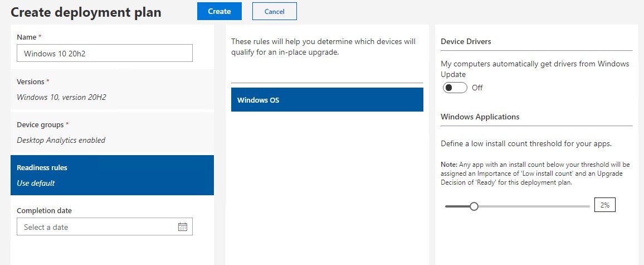Click the Off label beside driver toggle
Viewport: 644px width, 265px height.
pos(477,88)
